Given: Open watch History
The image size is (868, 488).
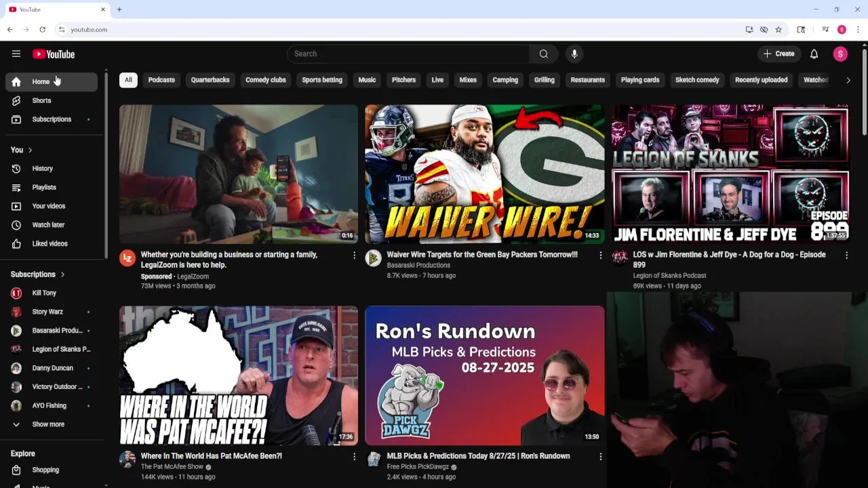Looking at the screenshot, I should coord(52,169).
